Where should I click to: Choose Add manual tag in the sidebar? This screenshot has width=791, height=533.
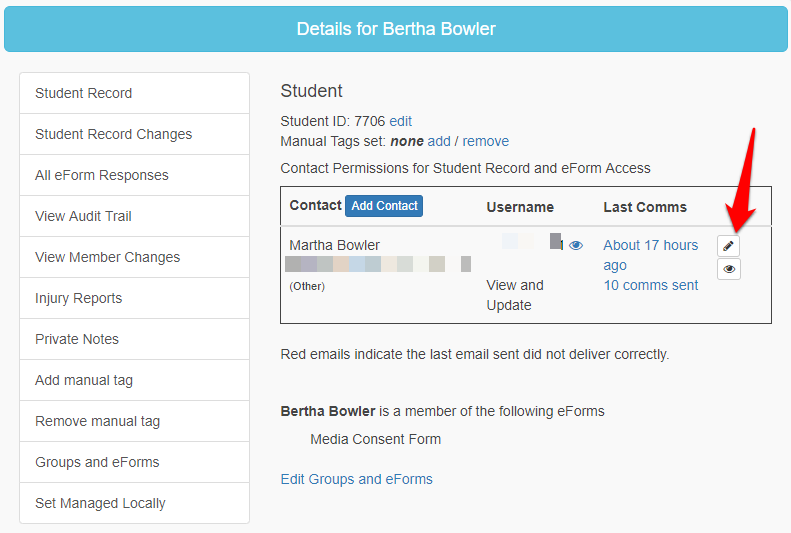click(x=134, y=380)
